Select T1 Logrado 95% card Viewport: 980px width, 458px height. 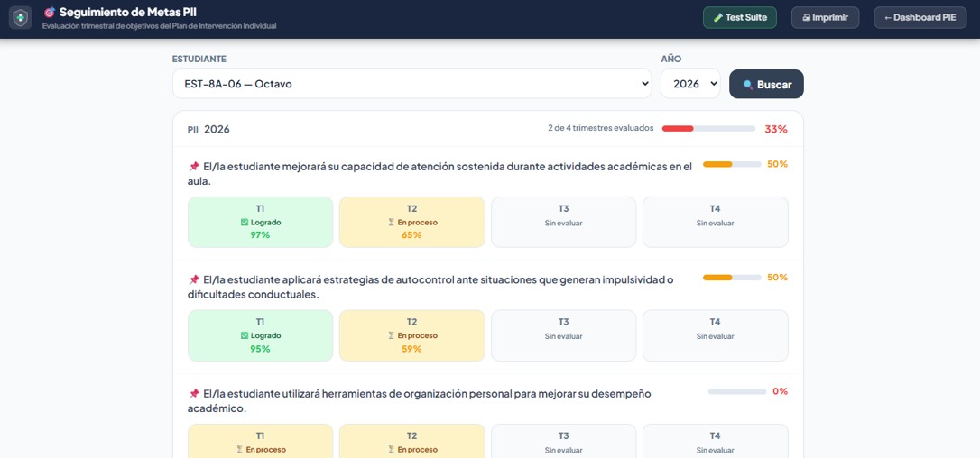(x=260, y=335)
